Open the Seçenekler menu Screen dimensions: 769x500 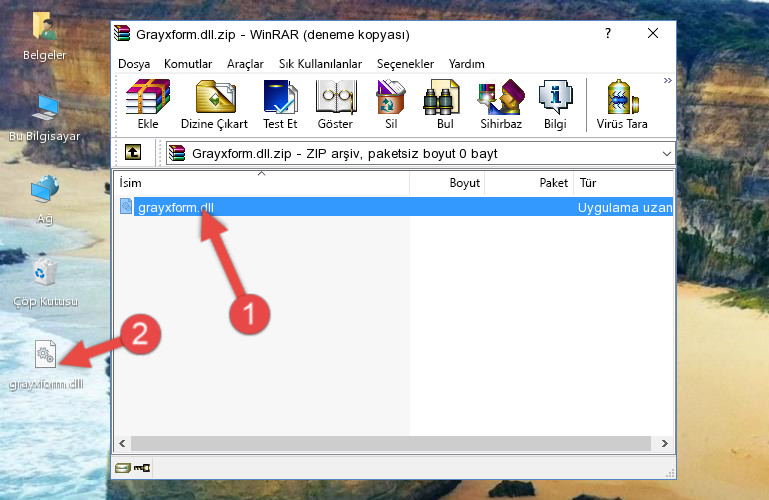(405, 64)
